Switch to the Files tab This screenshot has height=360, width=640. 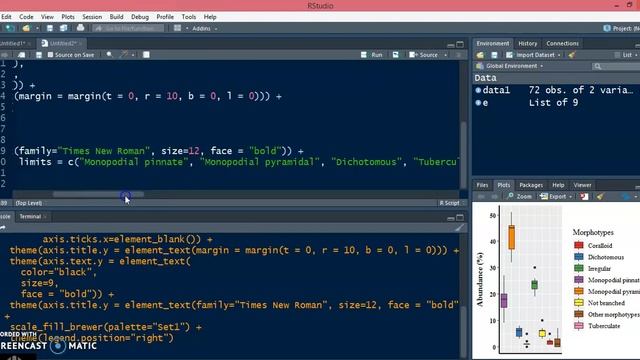click(482, 185)
